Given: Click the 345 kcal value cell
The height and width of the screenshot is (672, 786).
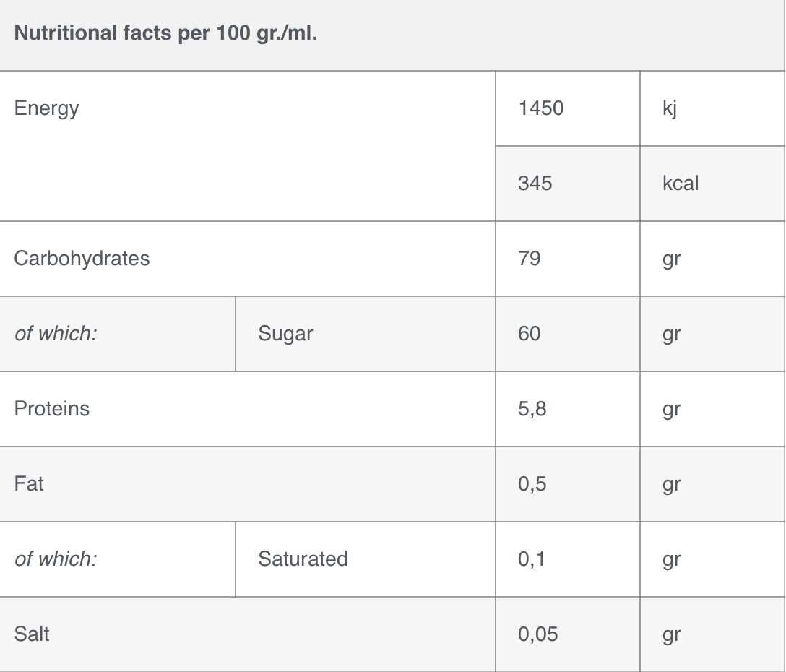Looking at the screenshot, I should click(567, 184).
